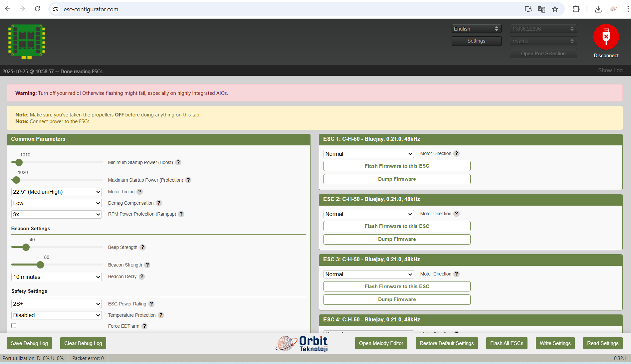Open the Beacon Delay dropdown

pyautogui.click(x=56, y=277)
